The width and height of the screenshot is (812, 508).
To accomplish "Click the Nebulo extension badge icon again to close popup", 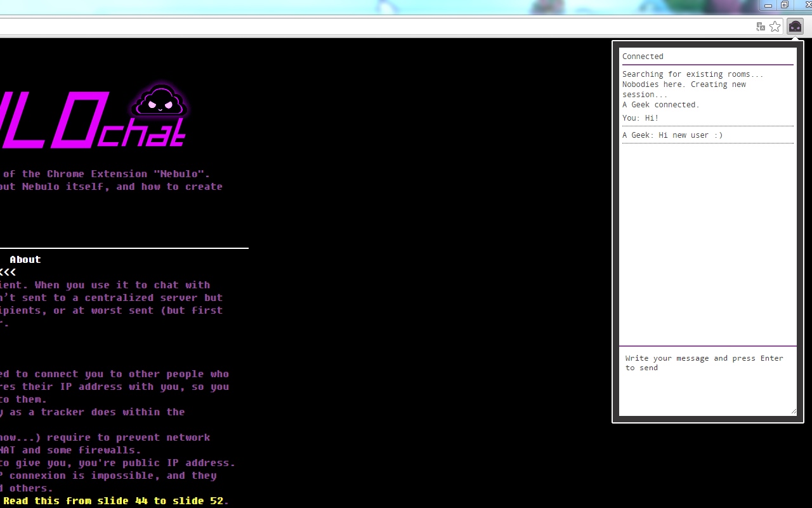I will 795,26.
